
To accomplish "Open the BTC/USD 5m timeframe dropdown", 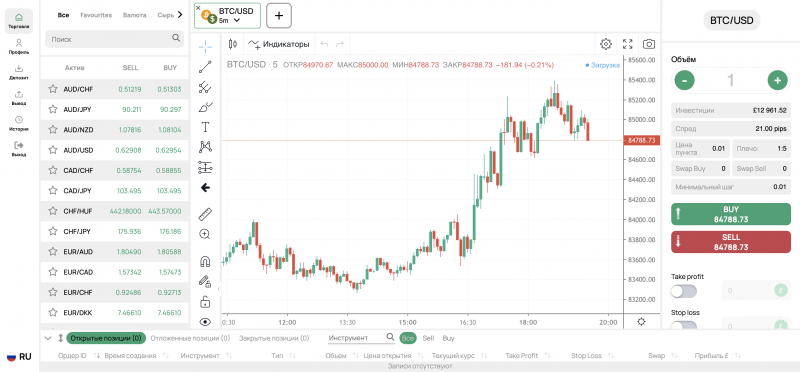I will click(237, 20).
